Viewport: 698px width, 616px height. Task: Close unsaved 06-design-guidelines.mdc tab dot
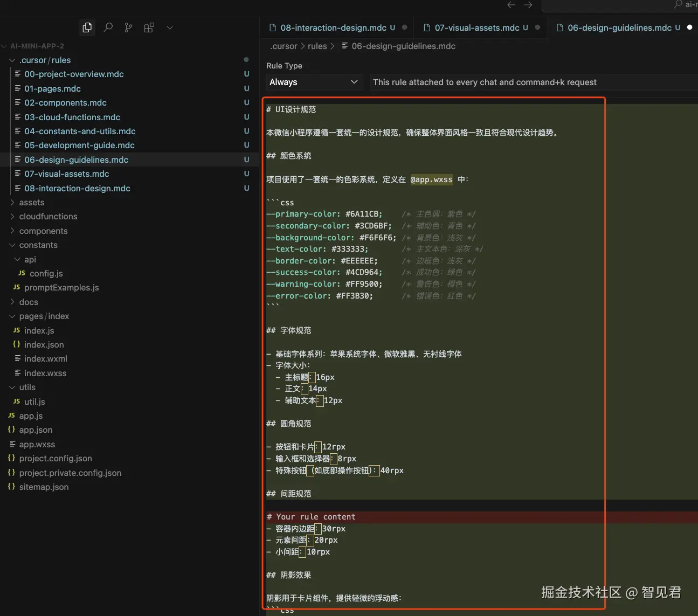(689, 27)
